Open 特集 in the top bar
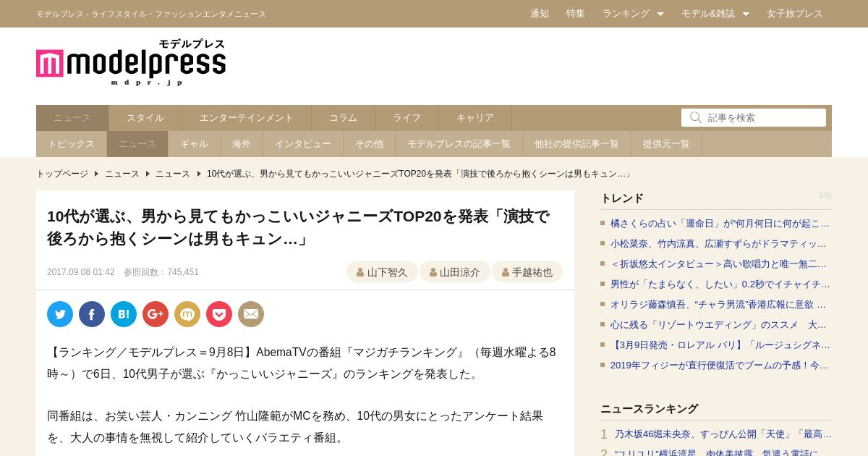This screenshot has height=456, width=868. coord(576,14)
